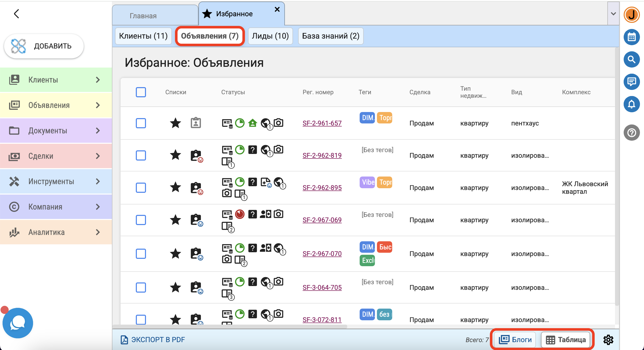This screenshot has height=350, width=644.
Task: Unstar the SF-2-961-657 listing
Action: (175, 123)
